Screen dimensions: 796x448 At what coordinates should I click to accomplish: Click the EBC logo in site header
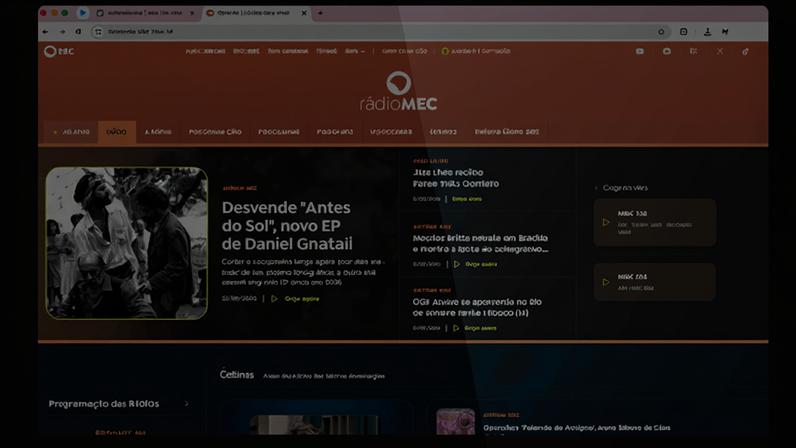59,51
